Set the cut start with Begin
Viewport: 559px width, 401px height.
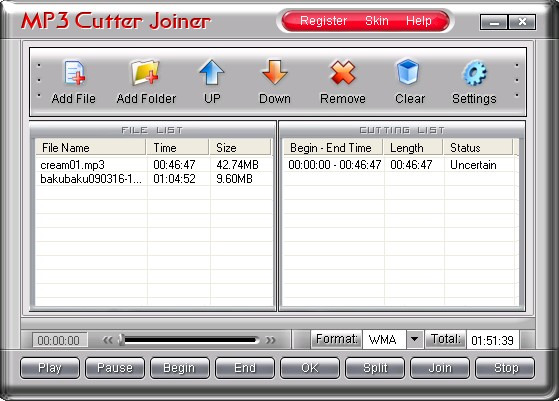[x=180, y=368]
